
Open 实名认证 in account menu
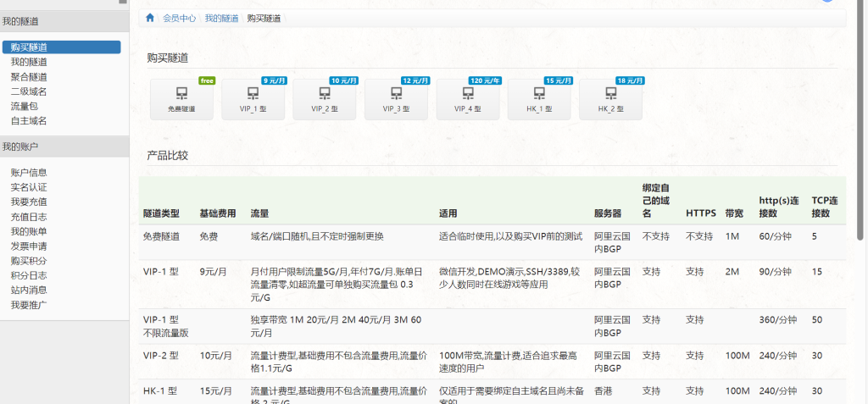point(29,187)
